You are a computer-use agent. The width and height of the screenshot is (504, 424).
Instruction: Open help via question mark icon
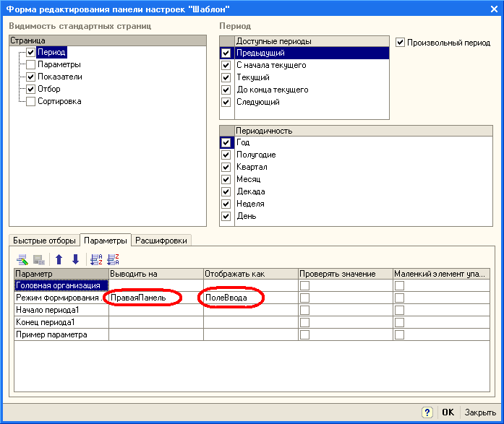427,412
